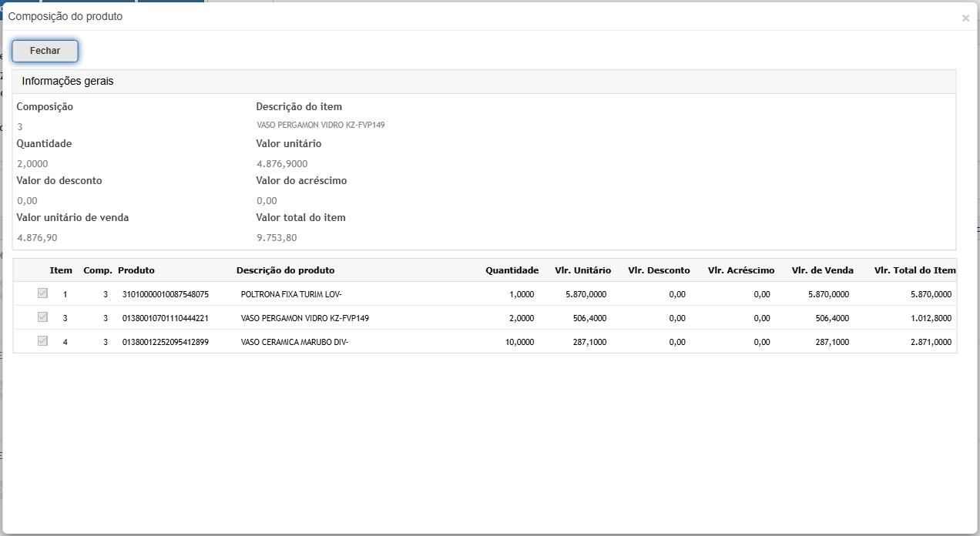Click the Vlr. Total do Item header
The image size is (980, 536).
(x=915, y=270)
